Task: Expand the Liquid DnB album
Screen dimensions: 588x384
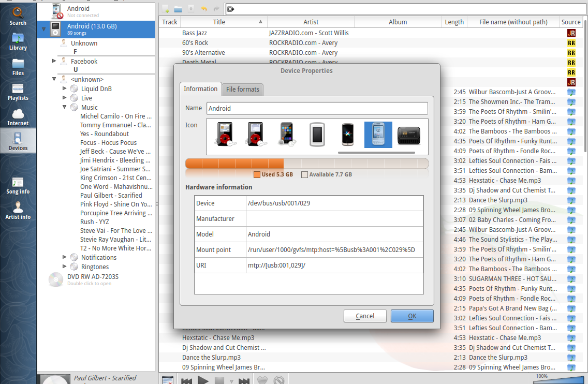Action: pyautogui.click(x=65, y=88)
